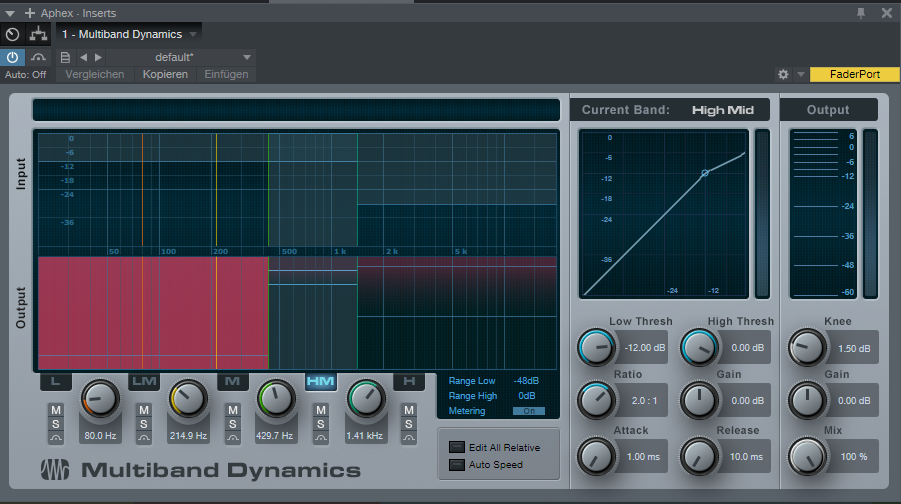Viewport: 901px width, 504px height.
Task: Click the Knee knob
Action: pos(807,347)
